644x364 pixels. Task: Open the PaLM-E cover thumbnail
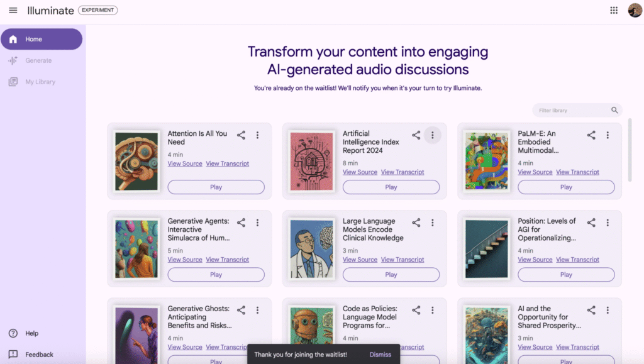click(x=487, y=162)
